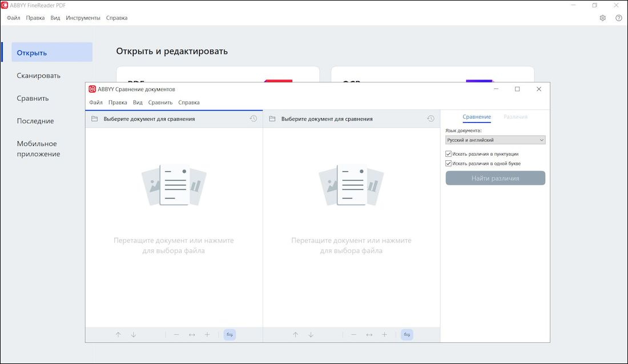The height and width of the screenshot is (364, 628).
Task: Minimize the Compare Documents window
Action: pos(496,89)
